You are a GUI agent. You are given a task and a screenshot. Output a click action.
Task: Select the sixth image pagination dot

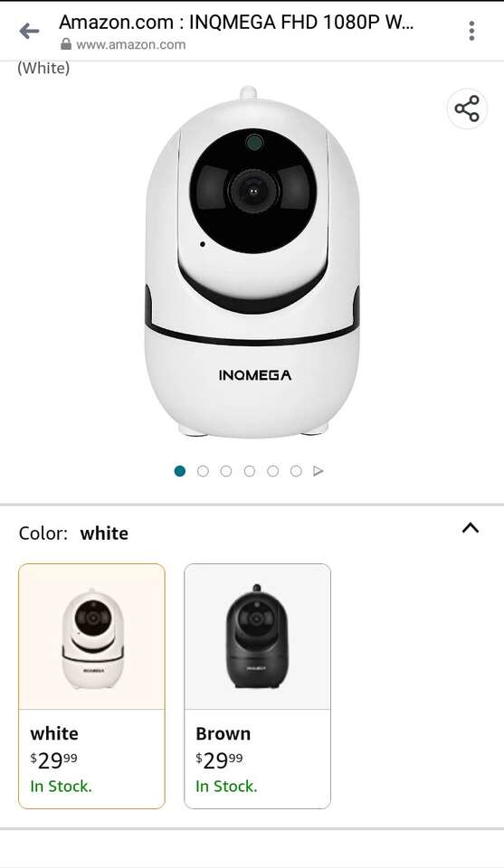[x=296, y=471]
